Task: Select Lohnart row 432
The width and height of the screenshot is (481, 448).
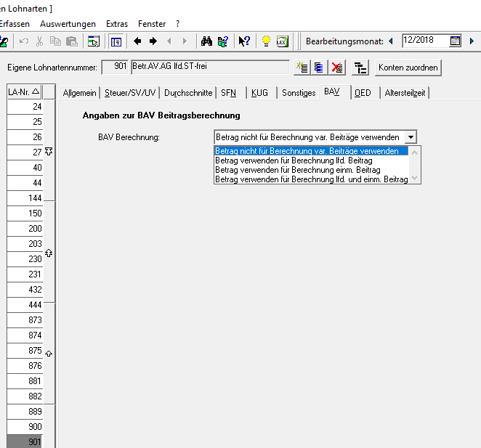Action: 25,290
